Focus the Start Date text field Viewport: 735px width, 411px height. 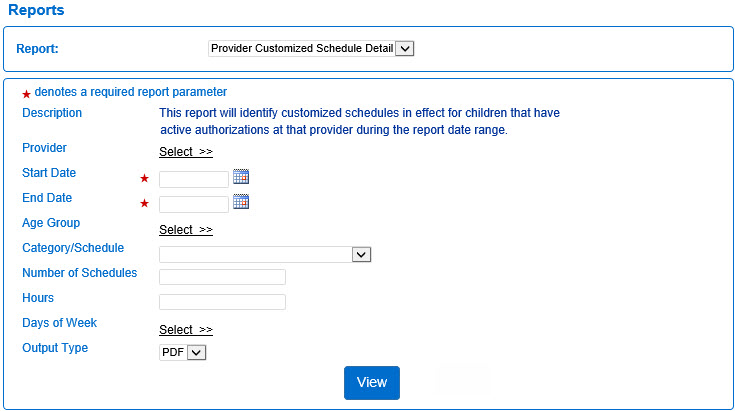(194, 180)
